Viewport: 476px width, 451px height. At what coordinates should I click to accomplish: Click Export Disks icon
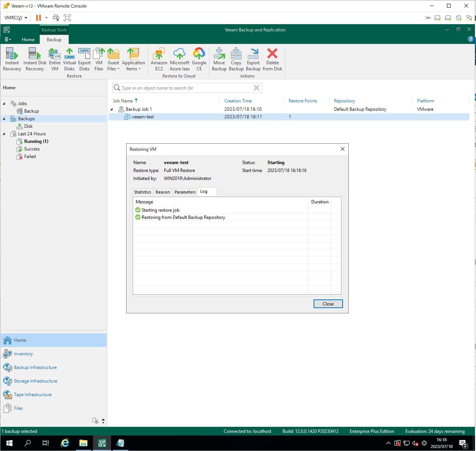point(84,60)
